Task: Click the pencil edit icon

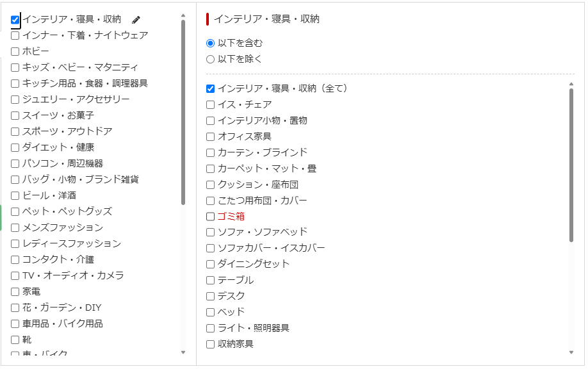Action: [136, 20]
